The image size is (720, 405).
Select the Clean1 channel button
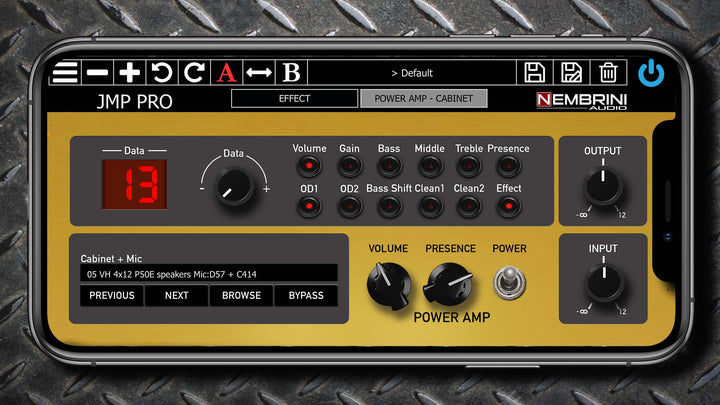tap(430, 206)
